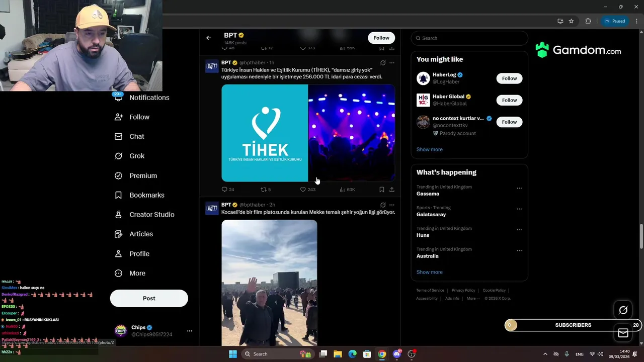Expand the More menu in sidebar
This screenshot has width=644, height=362.
coord(130,273)
